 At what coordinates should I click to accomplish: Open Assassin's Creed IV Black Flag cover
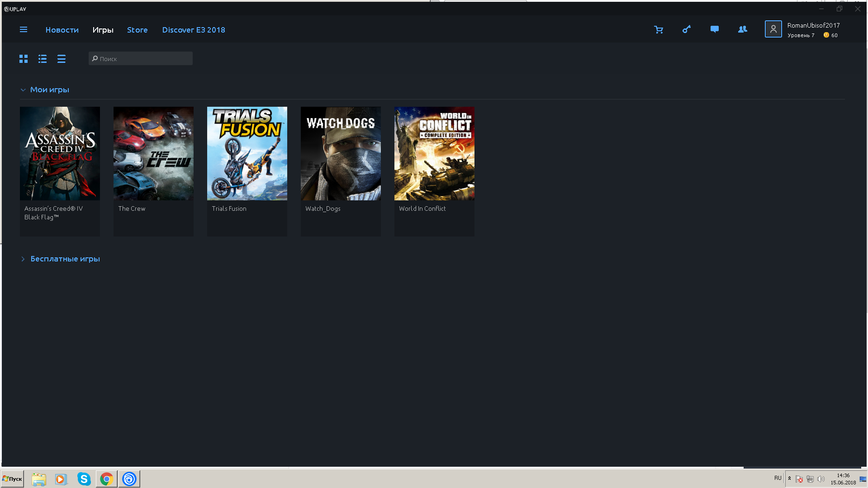pos(60,153)
